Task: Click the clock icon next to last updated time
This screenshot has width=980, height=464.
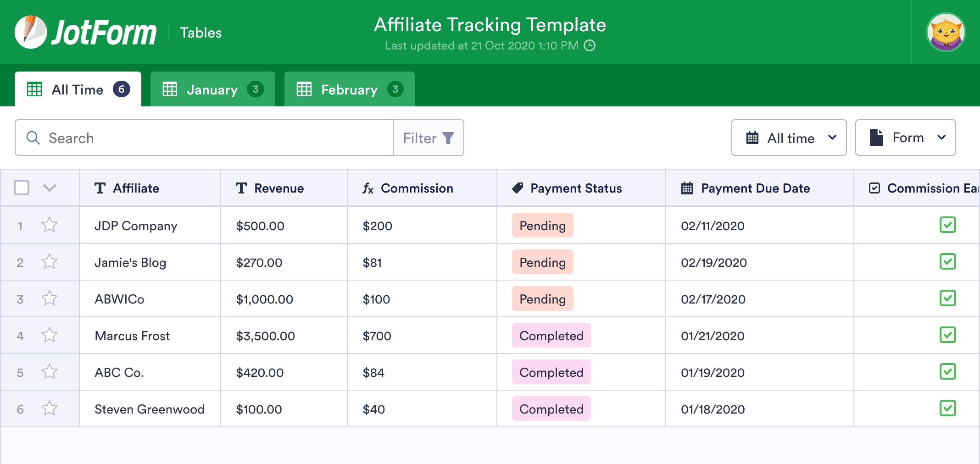Action: [590, 46]
